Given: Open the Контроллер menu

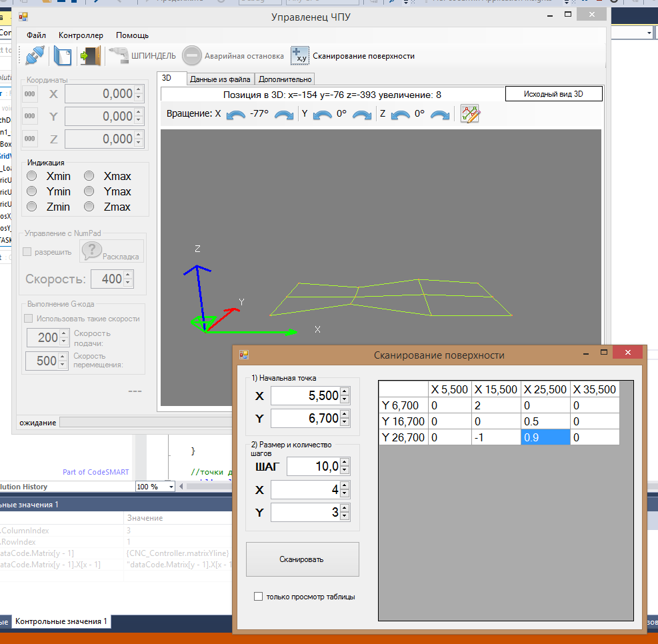Looking at the screenshot, I should coord(81,35).
